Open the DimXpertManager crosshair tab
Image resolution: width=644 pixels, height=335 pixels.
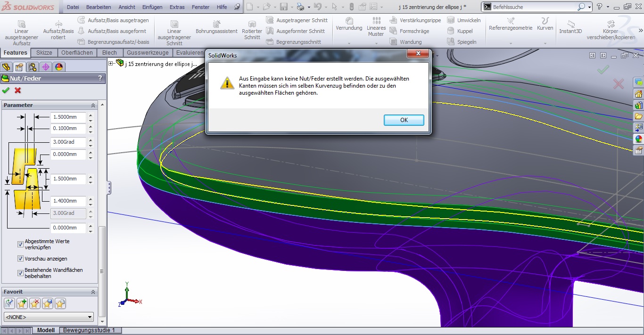pos(46,67)
